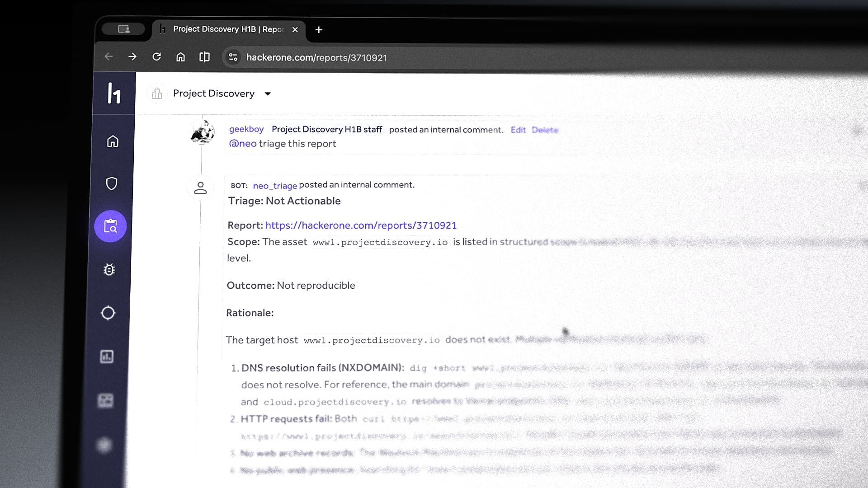Open the bug icon in sidebar
The image size is (868, 488).
coord(109,269)
